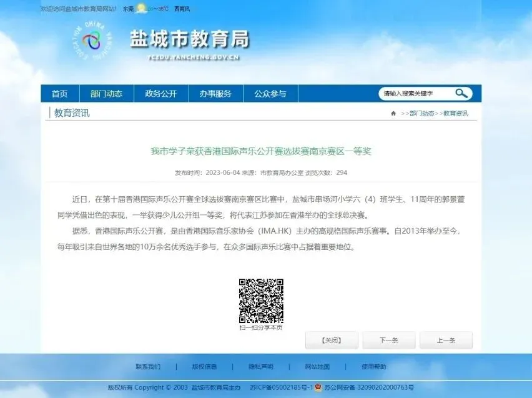532x398 pixels.
Task: Click the publish date 2023-06-04 text
Action: click(x=222, y=172)
